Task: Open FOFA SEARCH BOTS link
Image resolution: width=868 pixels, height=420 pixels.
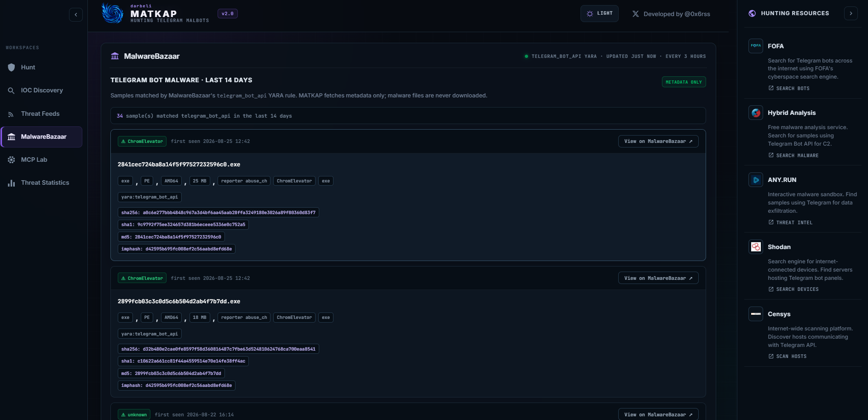Action: [789, 88]
